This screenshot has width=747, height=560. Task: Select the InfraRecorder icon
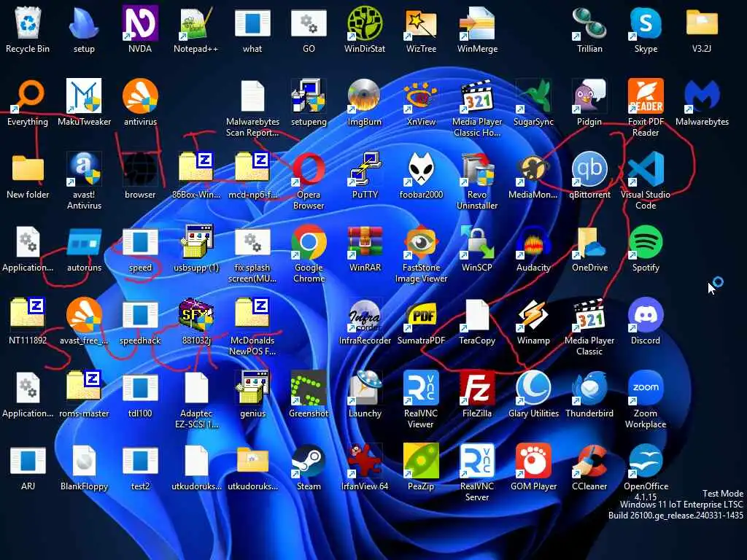click(365, 315)
